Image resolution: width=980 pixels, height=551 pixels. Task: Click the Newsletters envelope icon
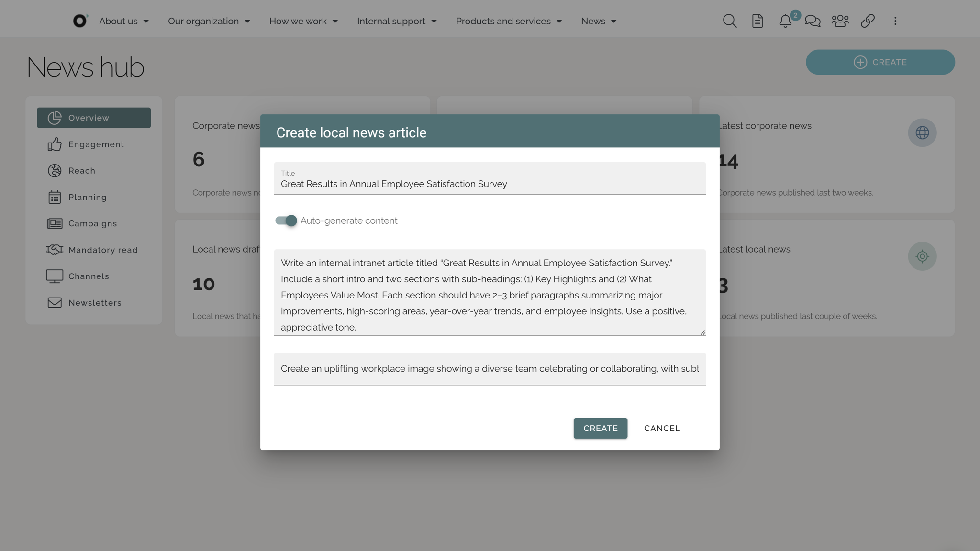pyautogui.click(x=55, y=303)
